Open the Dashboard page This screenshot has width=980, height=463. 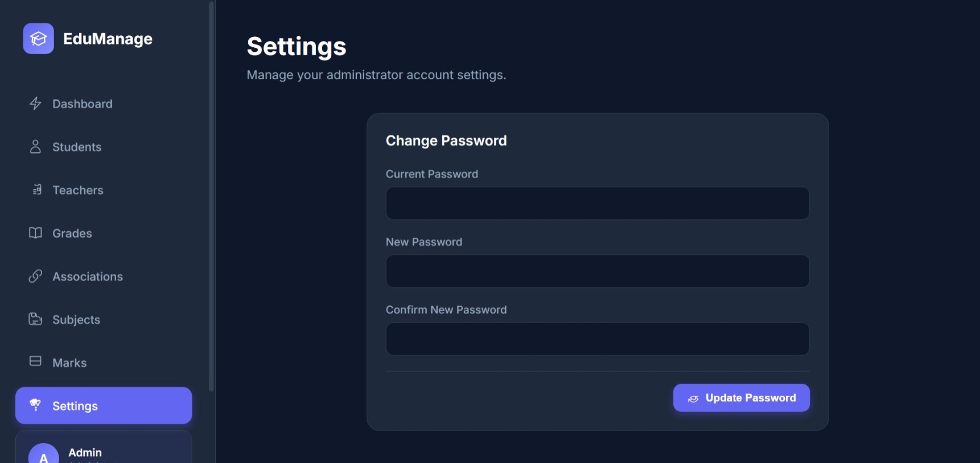(83, 104)
